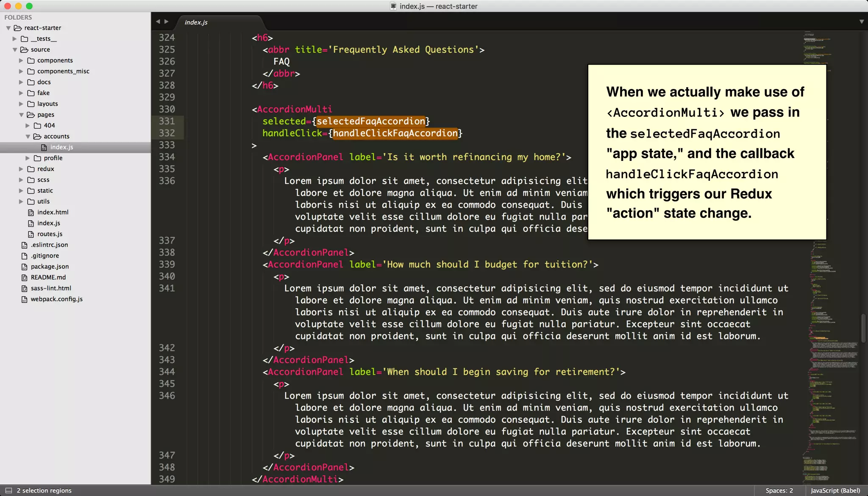The width and height of the screenshot is (868, 496).
Task: Click line number 339 in gutter
Action: tap(167, 264)
